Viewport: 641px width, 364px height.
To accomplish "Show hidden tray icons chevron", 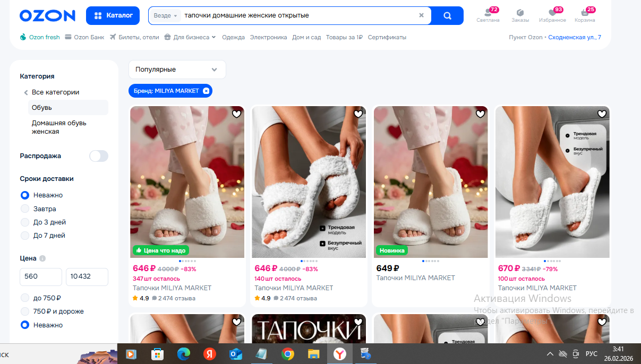I will tap(550, 354).
